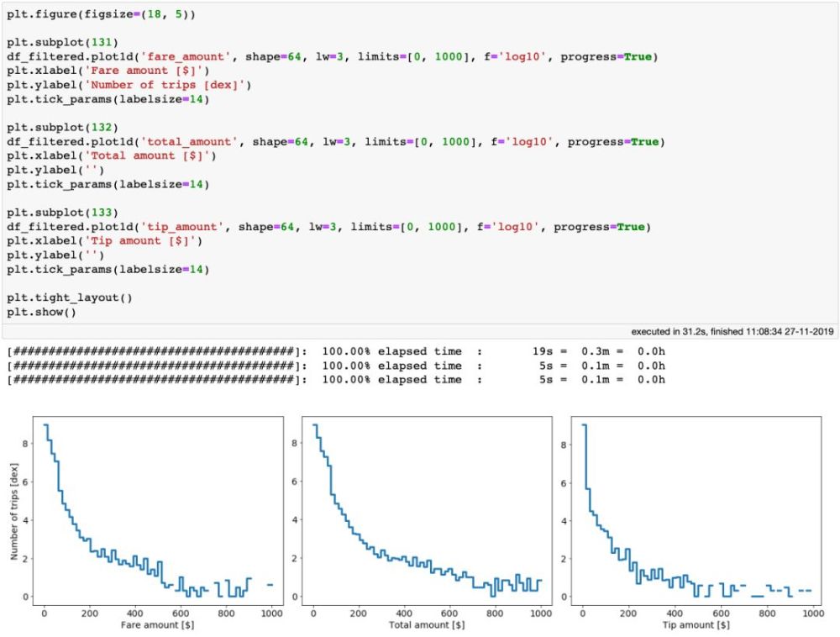
Task: Click the executed in 31.2s timestamp text
Action: click(x=732, y=332)
